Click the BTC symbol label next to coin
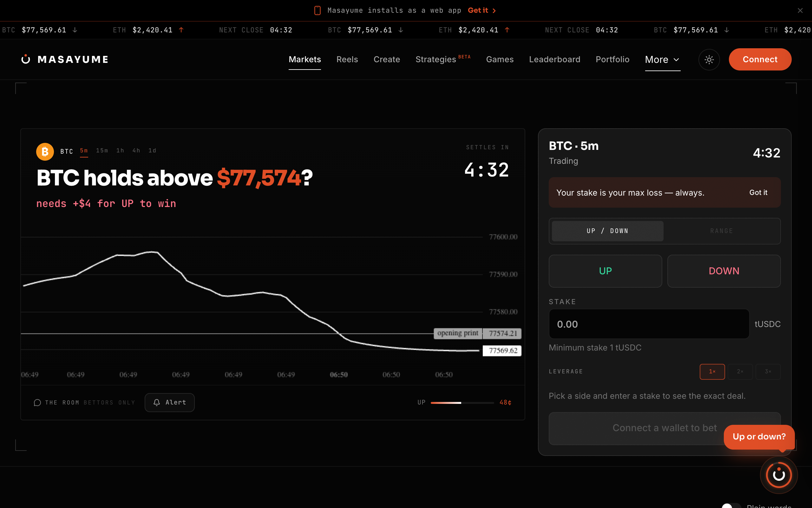 66,151
